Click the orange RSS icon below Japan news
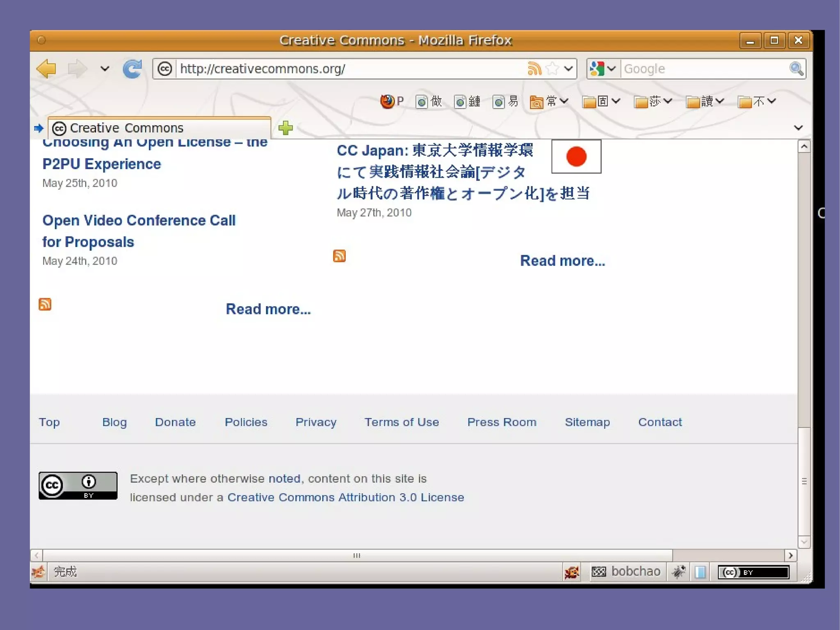The image size is (840, 630). [x=339, y=256]
